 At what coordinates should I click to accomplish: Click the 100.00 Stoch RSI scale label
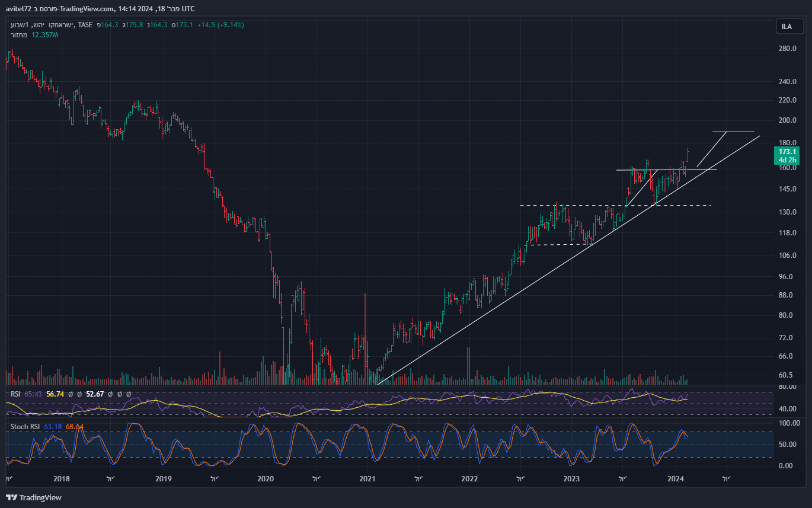coord(787,423)
